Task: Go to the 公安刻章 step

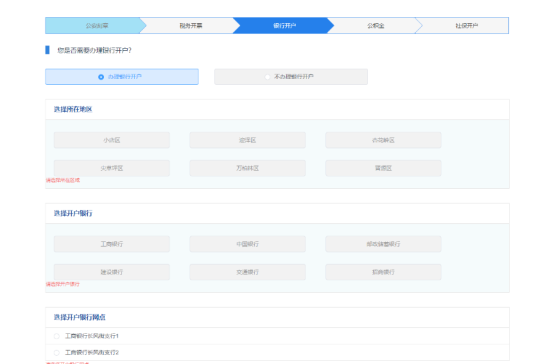Action: 96,25
